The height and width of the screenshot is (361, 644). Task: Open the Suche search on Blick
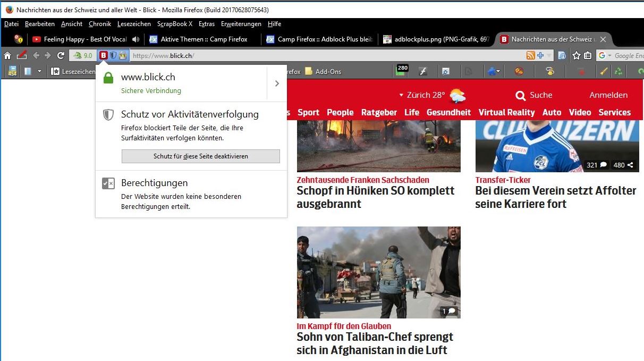(534, 95)
